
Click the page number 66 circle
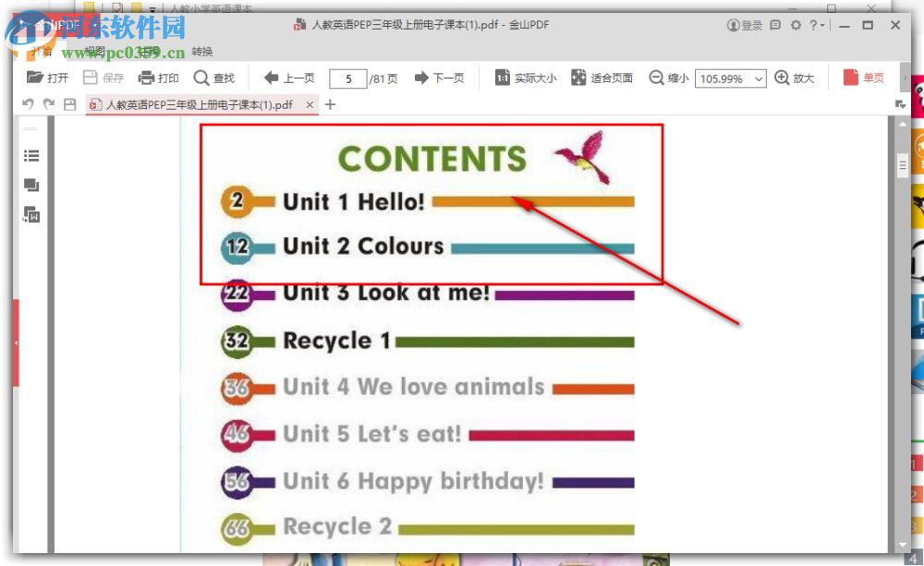[237, 528]
